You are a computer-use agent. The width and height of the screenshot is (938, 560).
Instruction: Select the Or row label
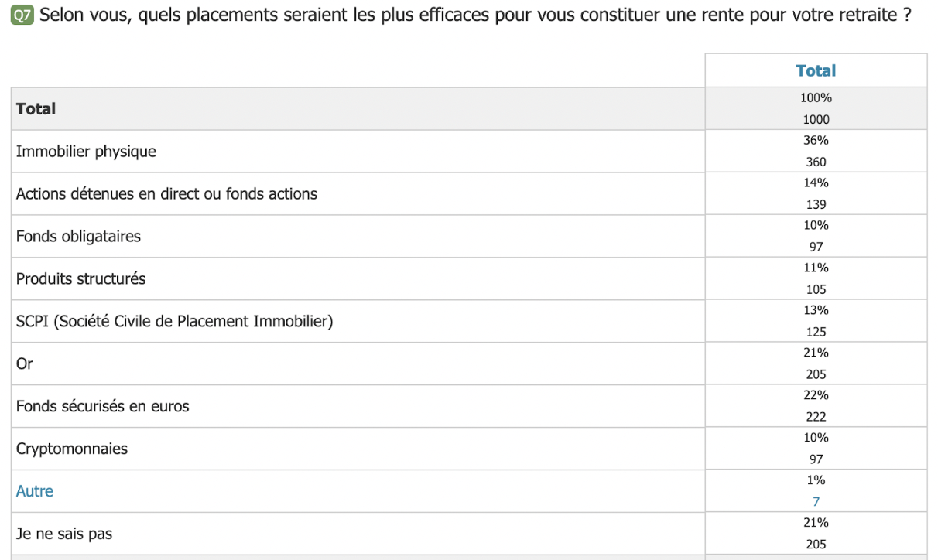tap(25, 364)
